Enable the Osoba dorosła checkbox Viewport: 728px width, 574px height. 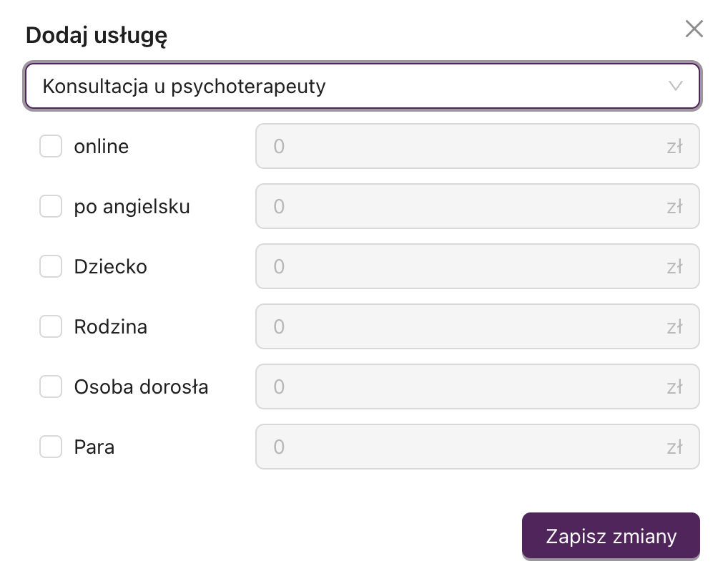coord(51,386)
